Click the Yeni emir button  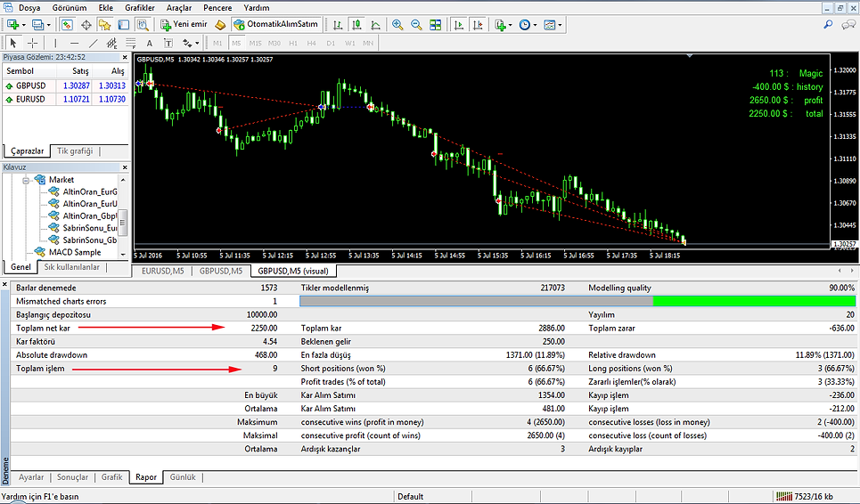click(x=184, y=25)
